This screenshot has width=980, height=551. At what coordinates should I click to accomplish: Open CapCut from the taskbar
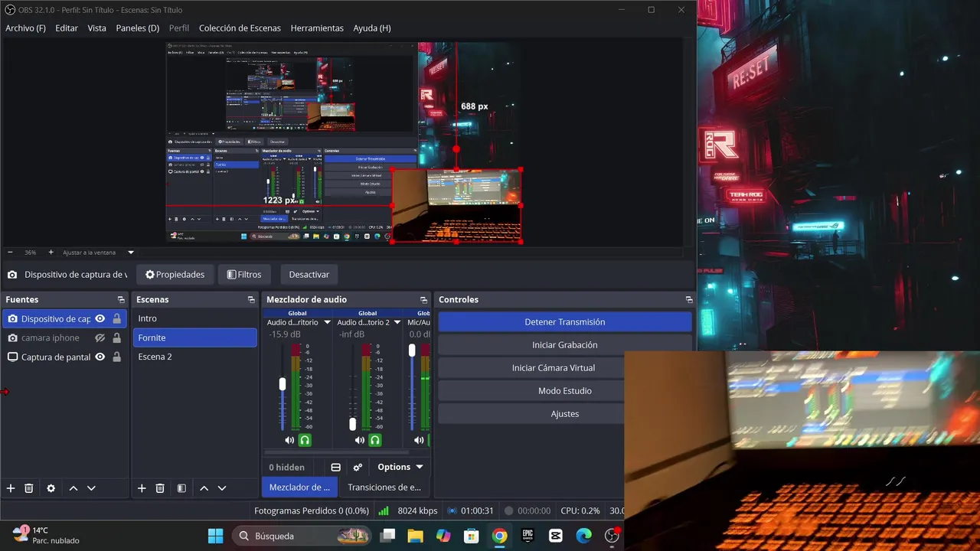(556, 536)
